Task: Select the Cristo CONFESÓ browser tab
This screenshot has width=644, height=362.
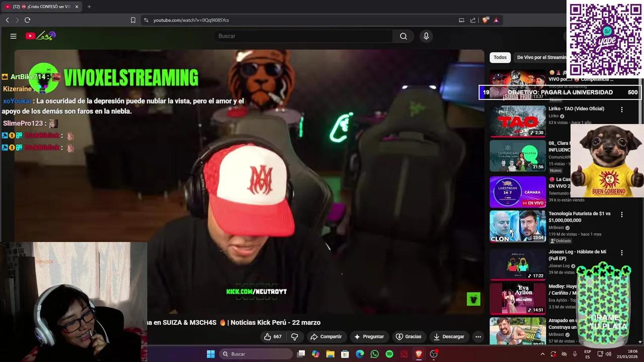Action: [x=42, y=7]
